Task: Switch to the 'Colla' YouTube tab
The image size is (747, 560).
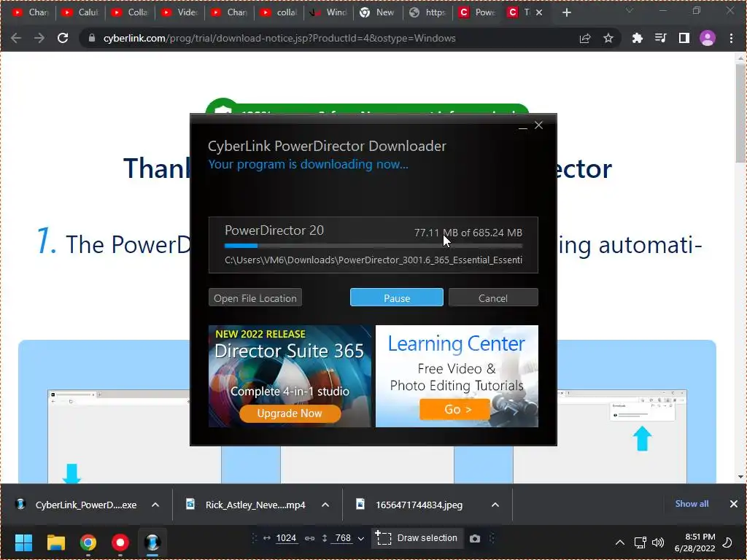Action: (130, 12)
